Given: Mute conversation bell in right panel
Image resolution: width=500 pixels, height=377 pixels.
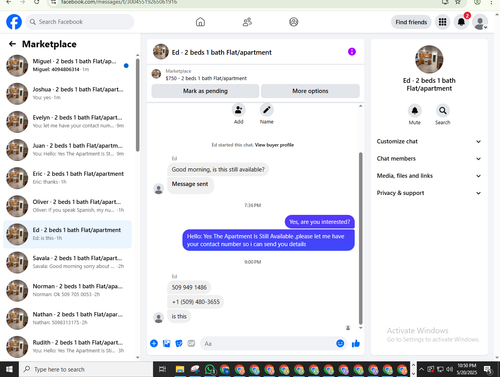Looking at the screenshot, I should pyautogui.click(x=415, y=111).
